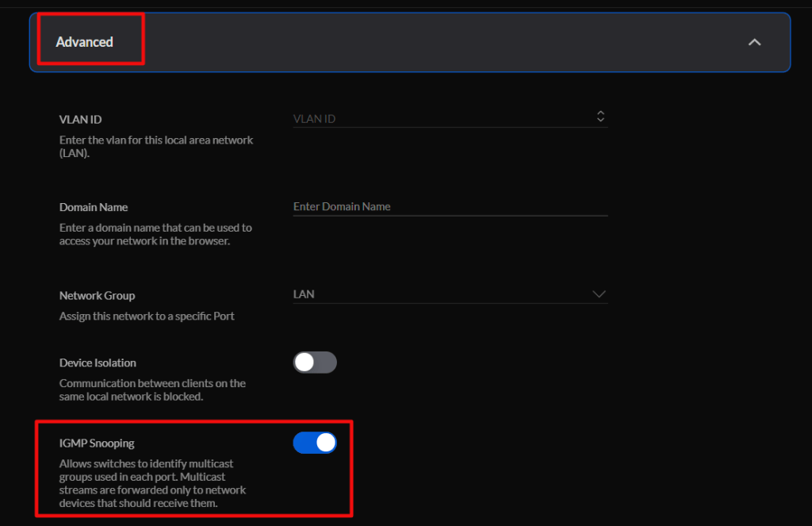812x526 pixels.
Task: Click inside the VLAN ID field
Action: (436, 119)
